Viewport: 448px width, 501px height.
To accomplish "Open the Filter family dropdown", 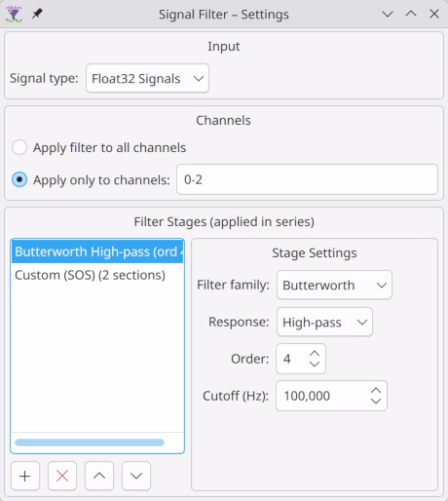I will tap(334, 285).
